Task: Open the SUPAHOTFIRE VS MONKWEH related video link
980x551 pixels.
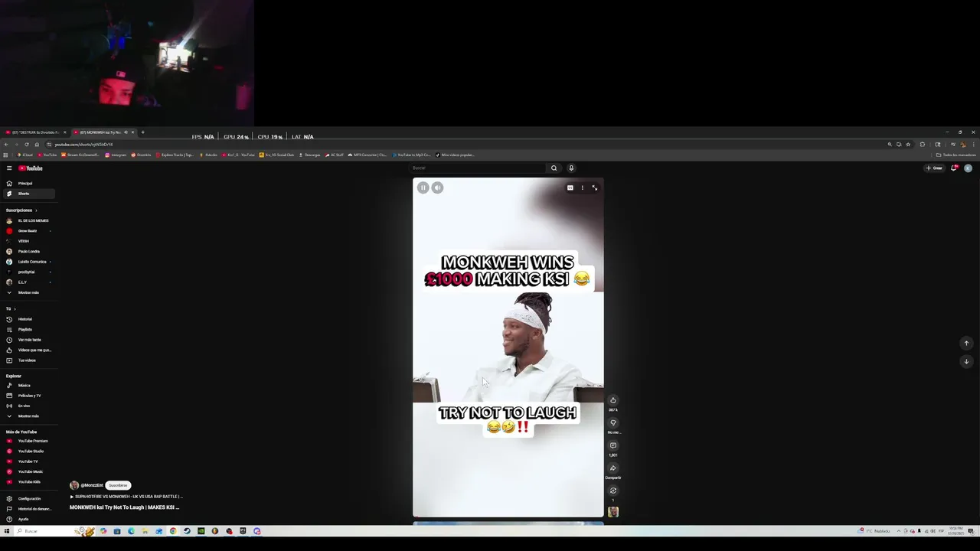Action: tap(126, 497)
